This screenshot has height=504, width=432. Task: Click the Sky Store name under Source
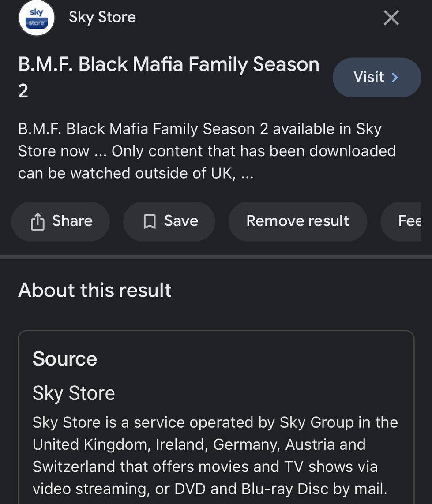pyautogui.click(x=74, y=393)
